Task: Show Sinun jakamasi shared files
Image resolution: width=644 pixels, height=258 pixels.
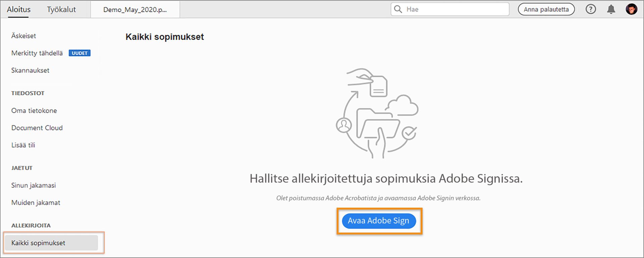Action: [34, 186]
